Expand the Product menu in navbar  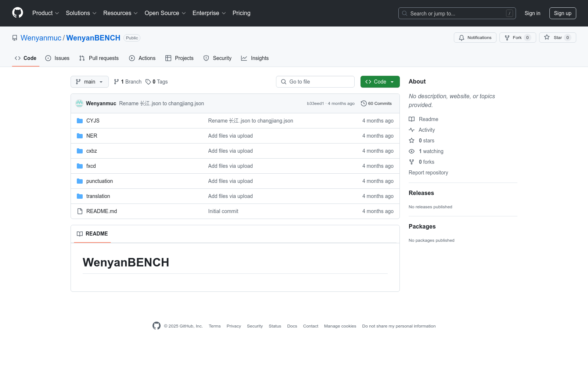click(x=46, y=13)
